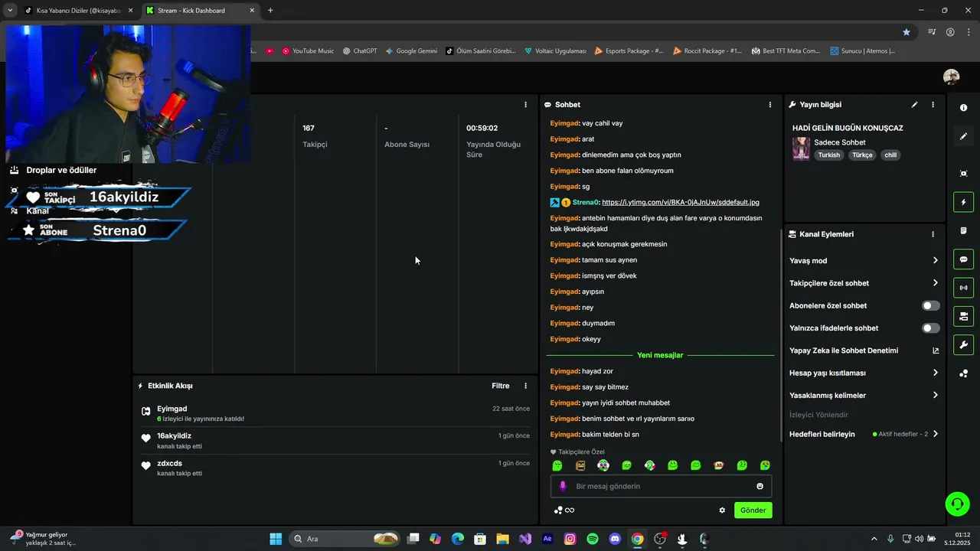The height and width of the screenshot is (551, 980).
Task: Open the info icon in right sidebar
Action: [x=963, y=108]
